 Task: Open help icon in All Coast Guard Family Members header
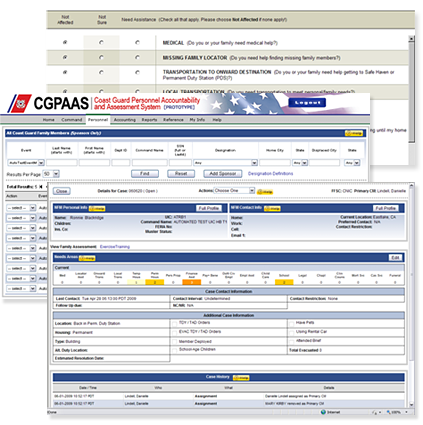(354, 133)
